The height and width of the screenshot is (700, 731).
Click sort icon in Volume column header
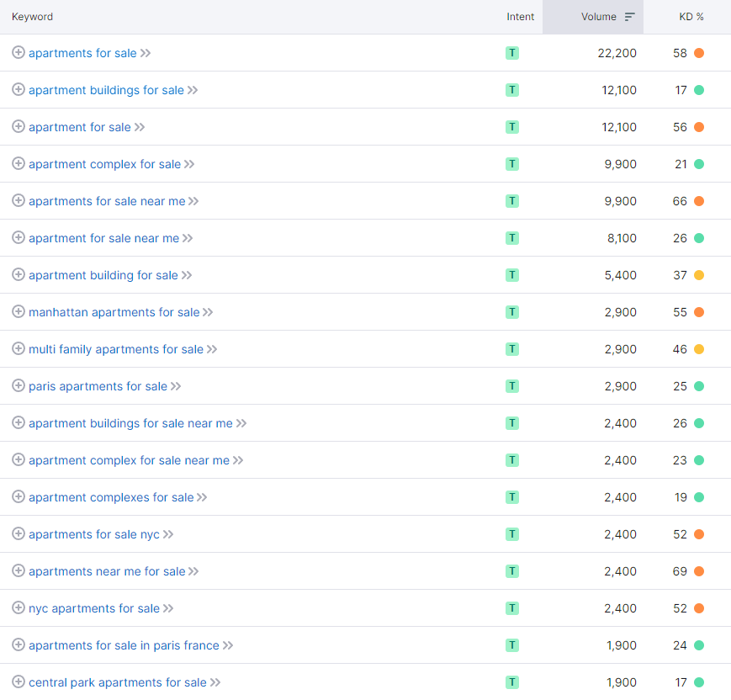(629, 17)
